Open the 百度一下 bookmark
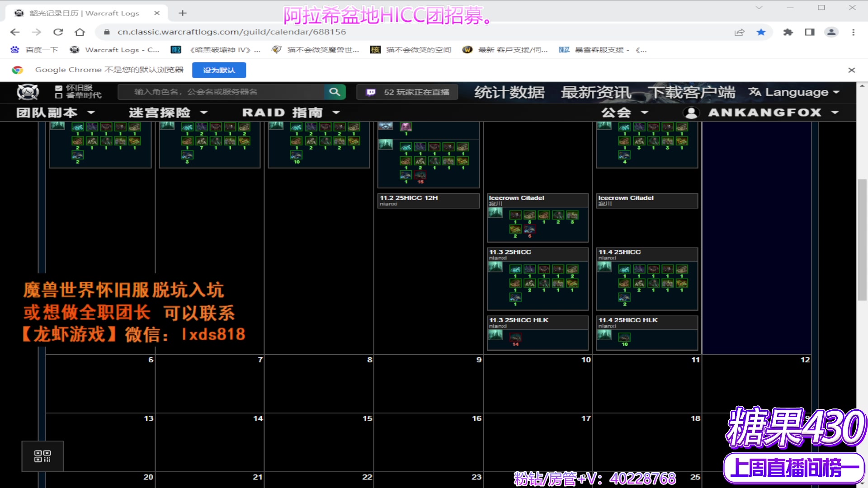The height and width of the screenshot is (488, 868). [35, 50]
